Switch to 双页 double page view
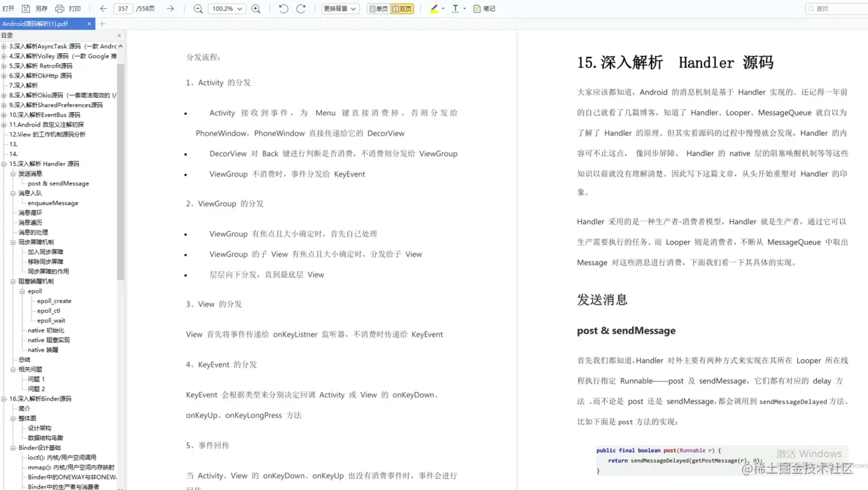Screen dimensions: 868x490 402,8
